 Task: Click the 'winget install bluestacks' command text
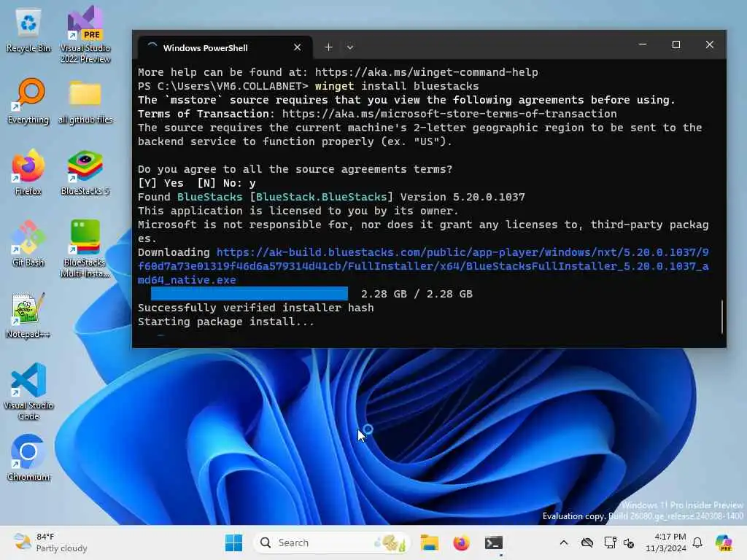pos(397,86)
